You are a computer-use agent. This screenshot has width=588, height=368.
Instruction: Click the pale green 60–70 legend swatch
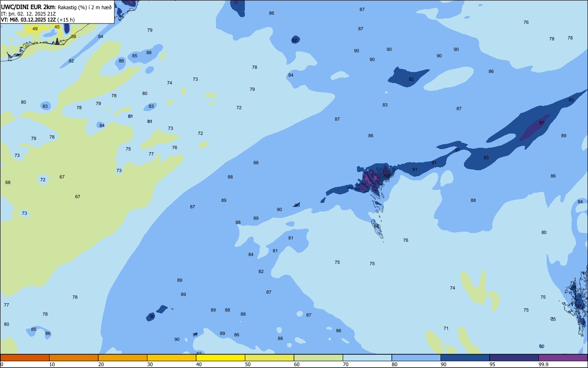pyautogui.click(x=318, y=357)
